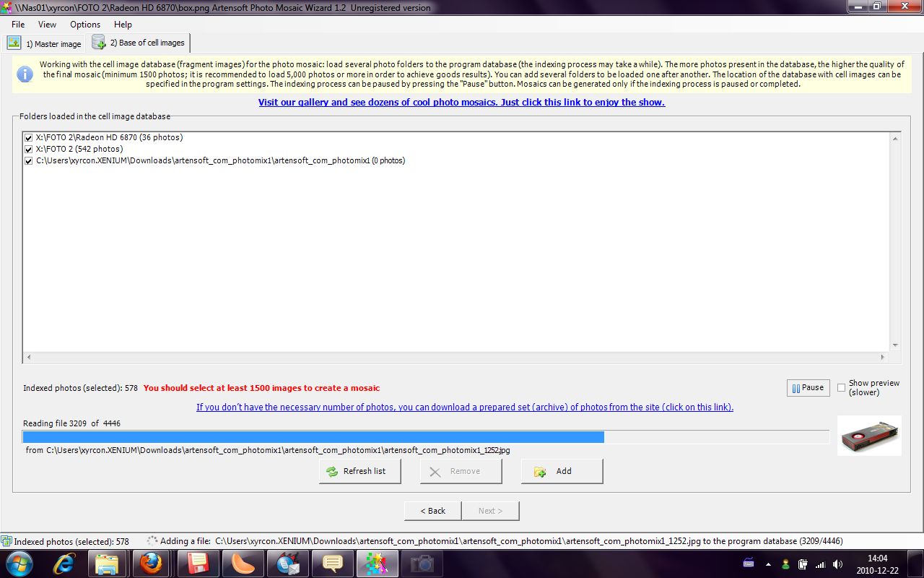Open the prepared photo archive download link
924x578 pixels.
pyautogui.click(x=465, y=407)
